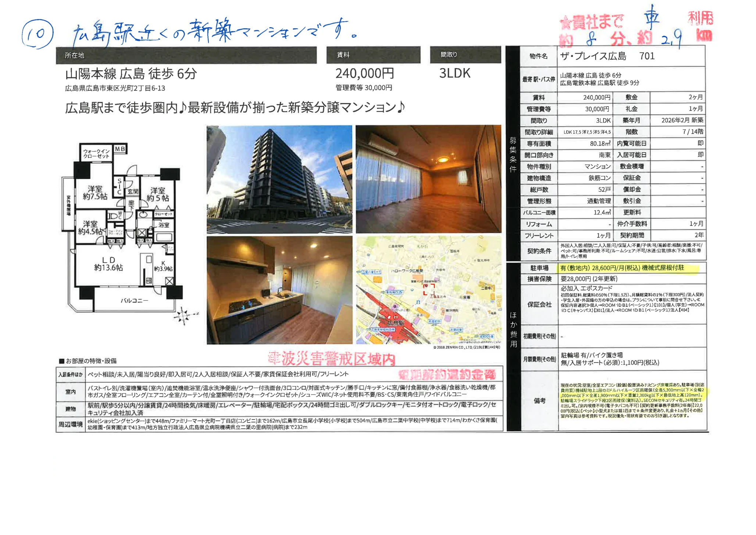Click the フリーレント row label
The image size is (756, 535).
point(539,236)
